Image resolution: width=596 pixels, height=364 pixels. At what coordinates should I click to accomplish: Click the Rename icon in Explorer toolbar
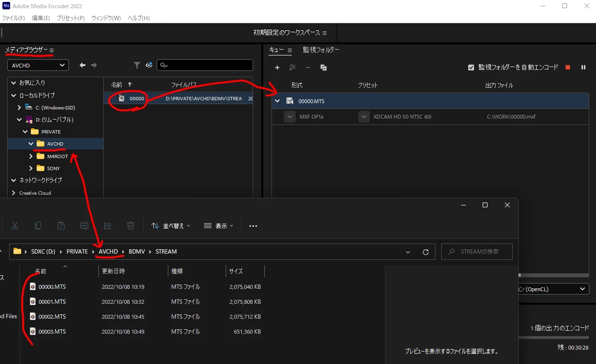click(84, 226)
